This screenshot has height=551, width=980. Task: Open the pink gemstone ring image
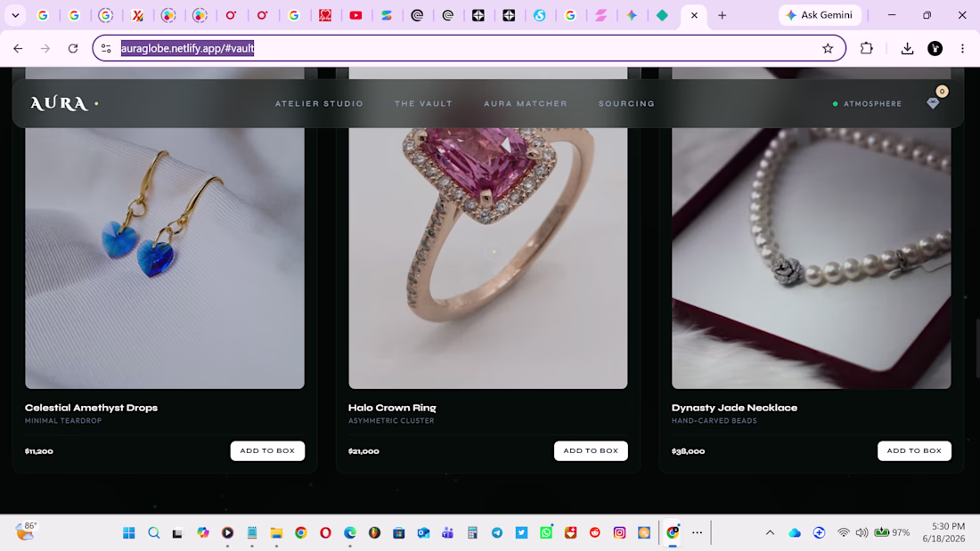click(488, 258)
